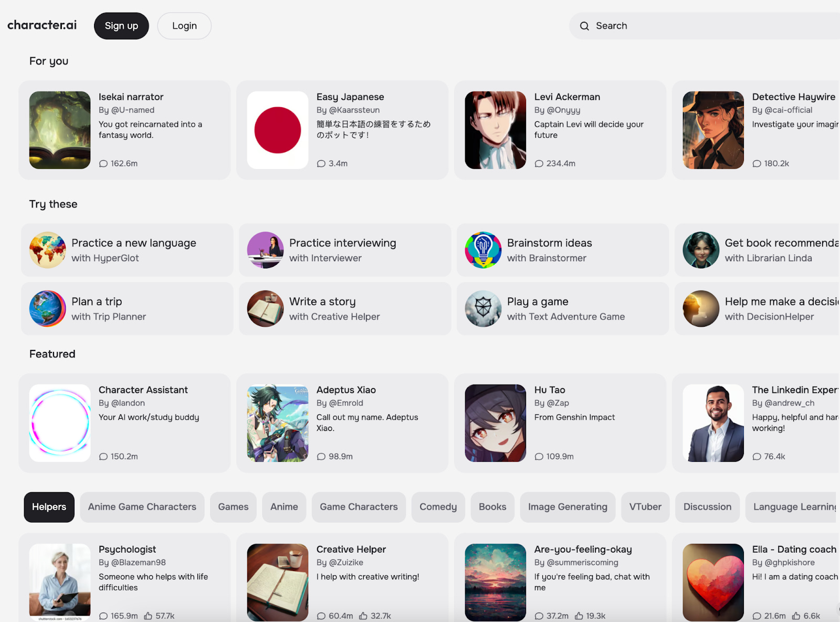Switch to Discussion category tab
Image resolution: width=840 pixels, height=622 pixels.
(707, 507)
